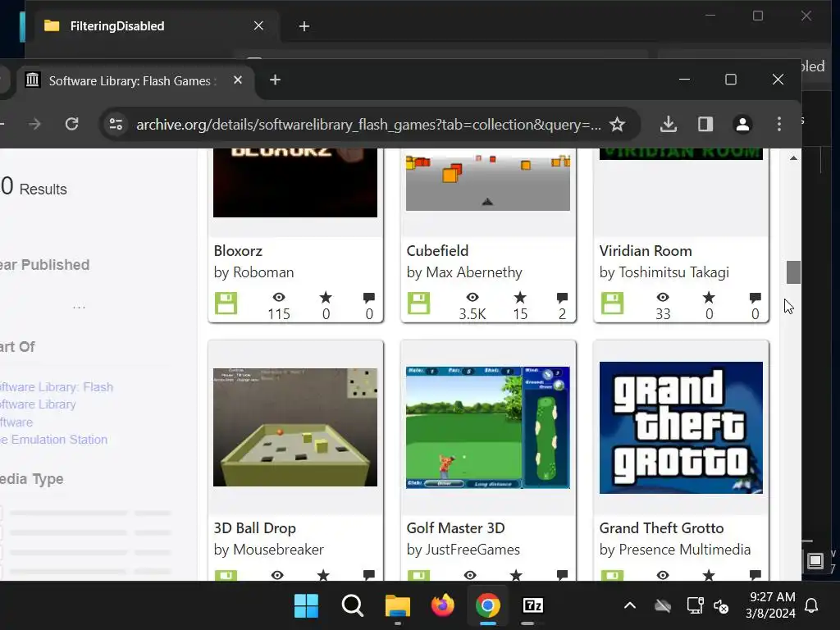Screen dimensions: 840x630
Task: Open Chrome downloads icon
Action: [668, 125]
